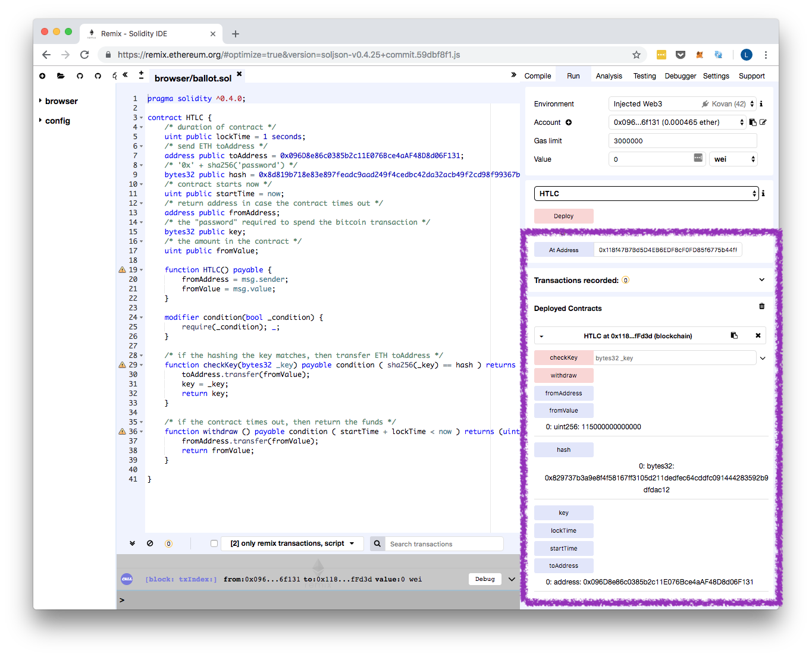Click the Debug button in the console
812x657 pixels.
coord(485,579)
